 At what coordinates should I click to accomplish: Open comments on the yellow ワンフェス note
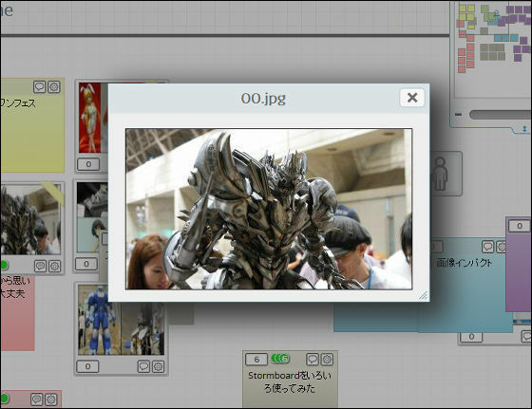[39, 86]
